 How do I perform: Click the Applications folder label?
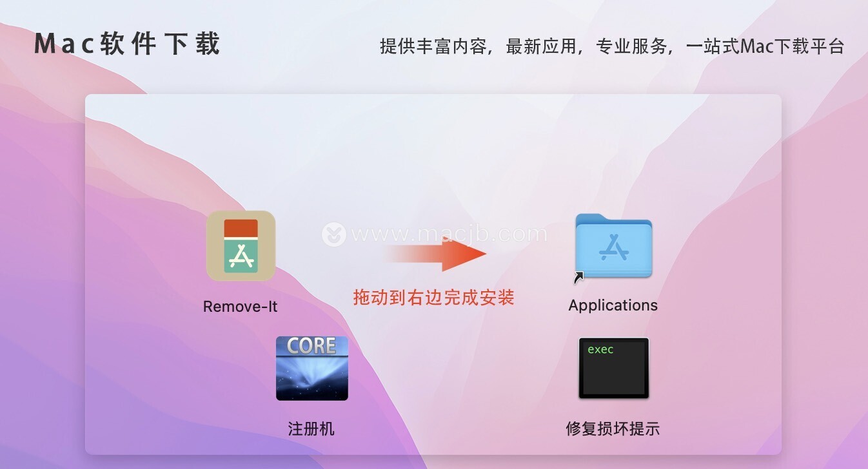pos(613,305)
